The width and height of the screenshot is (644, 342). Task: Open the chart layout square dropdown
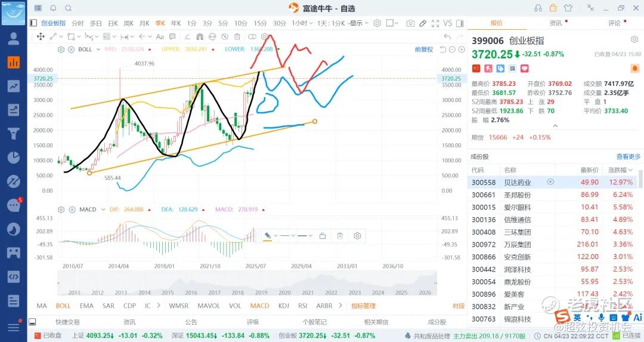click(392, 23)
